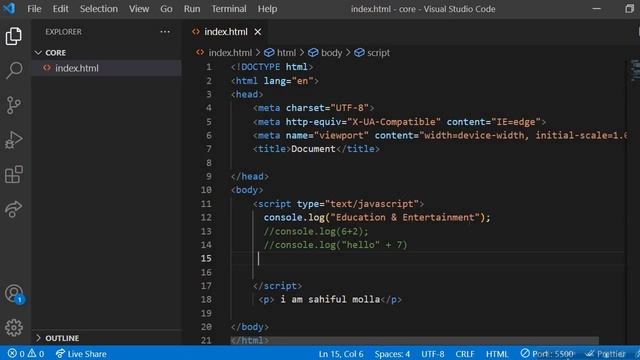
Task: Click "i am sahiful molla" paragraph text
Action: coord(330,299)
